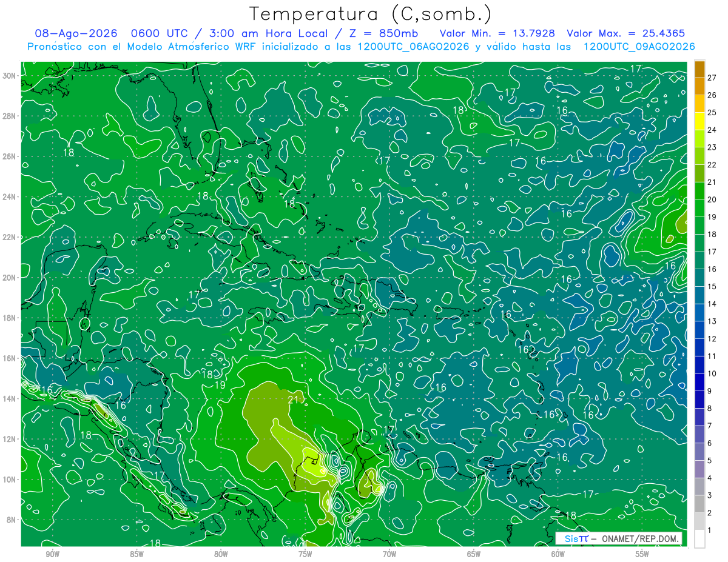This screenshot has height=562, width=728.
Task: Click the 14N latitude axis label
Action: [10, 398]
